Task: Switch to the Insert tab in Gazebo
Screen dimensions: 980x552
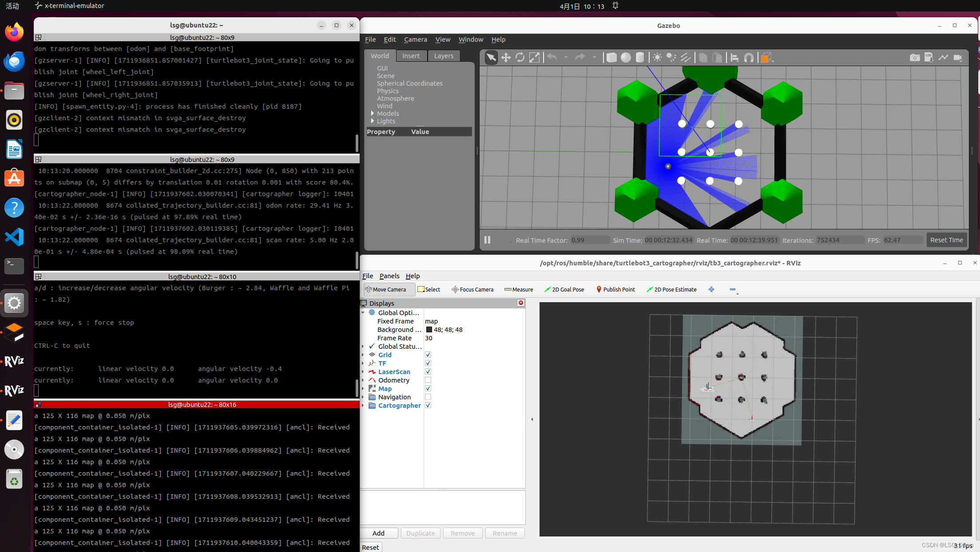Action: (x=411, y=55)
